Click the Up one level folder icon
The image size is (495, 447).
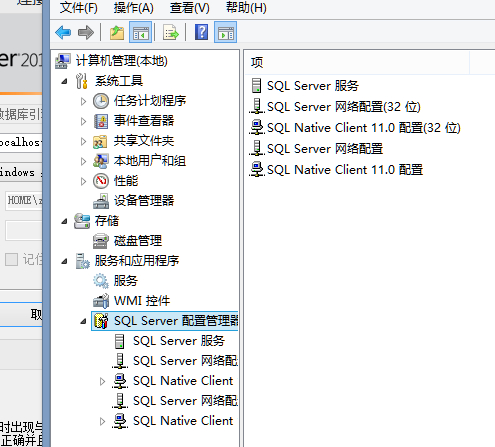coord(117,33)
